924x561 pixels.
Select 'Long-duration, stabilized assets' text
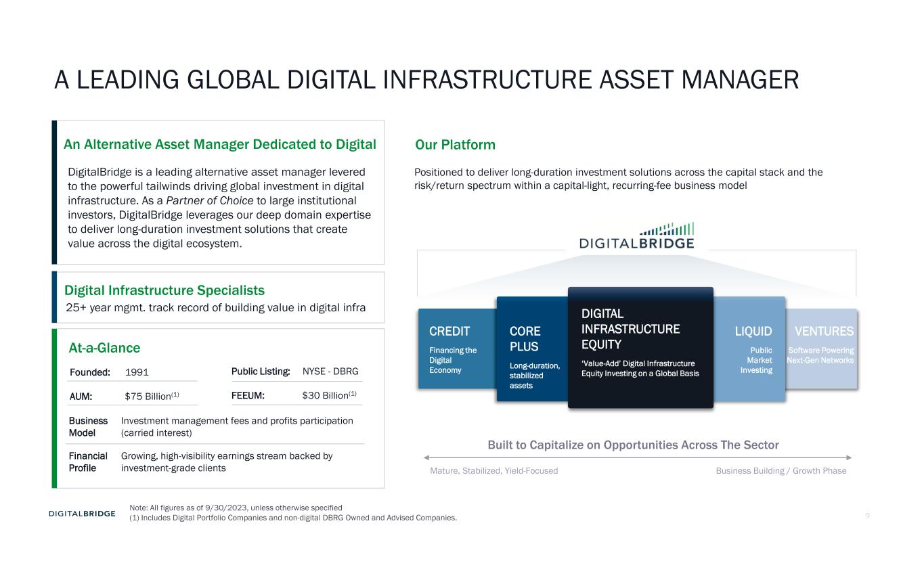click(x=535, y=376)
